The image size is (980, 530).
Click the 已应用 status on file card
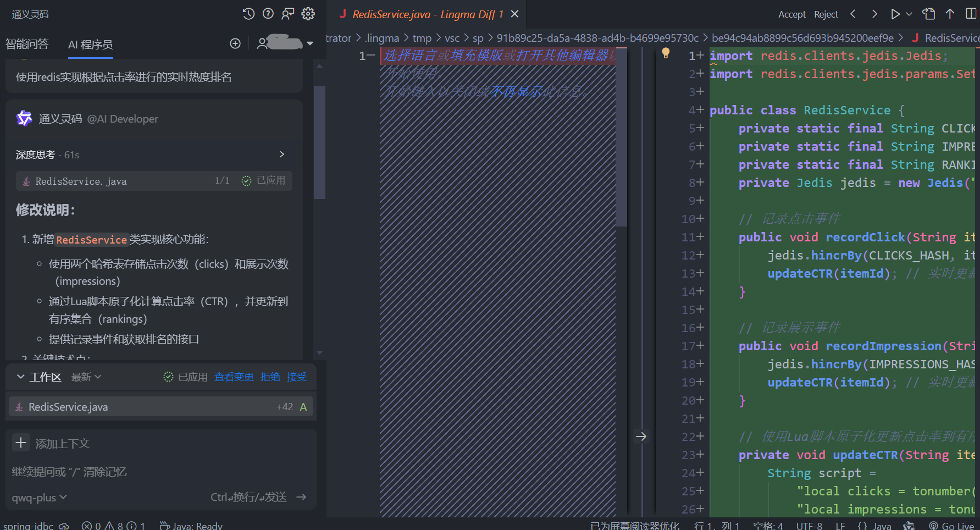point(264,180)
